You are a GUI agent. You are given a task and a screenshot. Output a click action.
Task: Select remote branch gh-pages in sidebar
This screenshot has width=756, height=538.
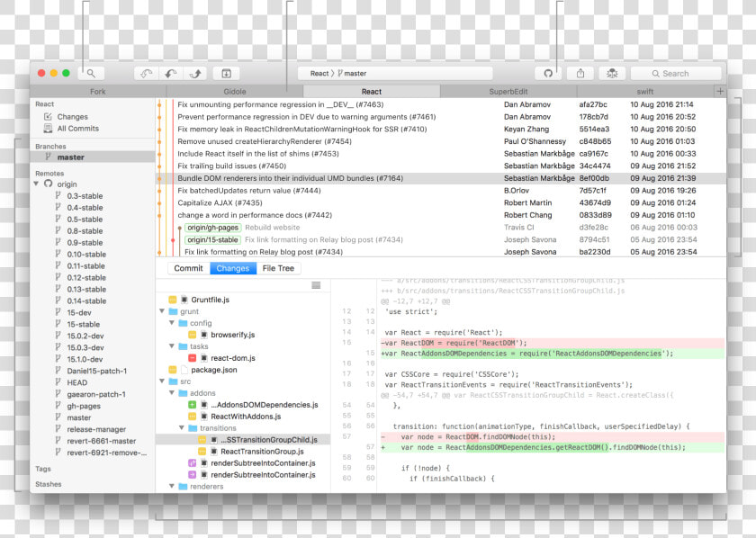tap(84, 406)
